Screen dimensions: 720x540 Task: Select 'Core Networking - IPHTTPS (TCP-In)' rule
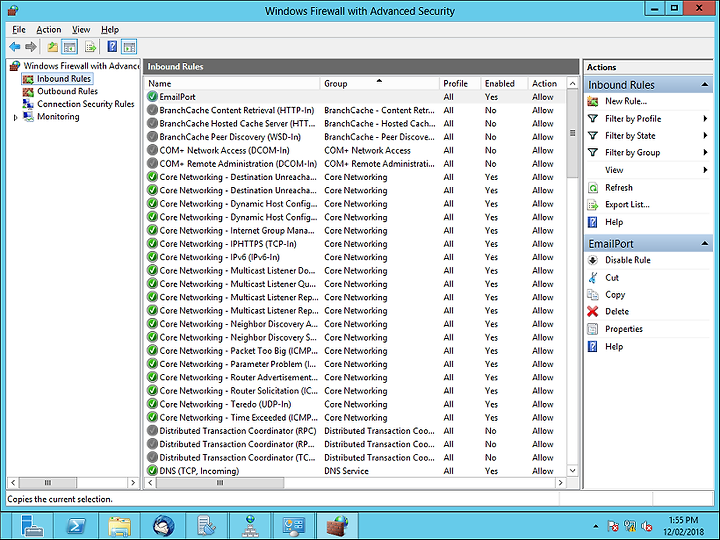[x=356, y=244]
